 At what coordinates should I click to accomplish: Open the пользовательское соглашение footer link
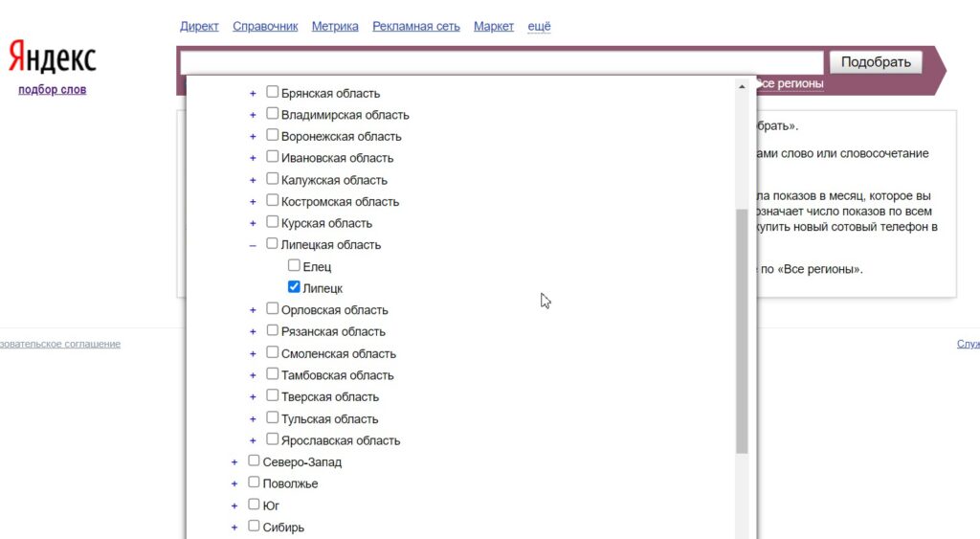[60, 344]
